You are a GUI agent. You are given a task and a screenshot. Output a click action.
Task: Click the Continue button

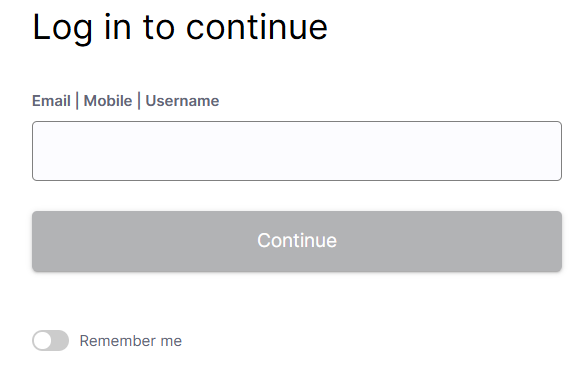(297, 241)
